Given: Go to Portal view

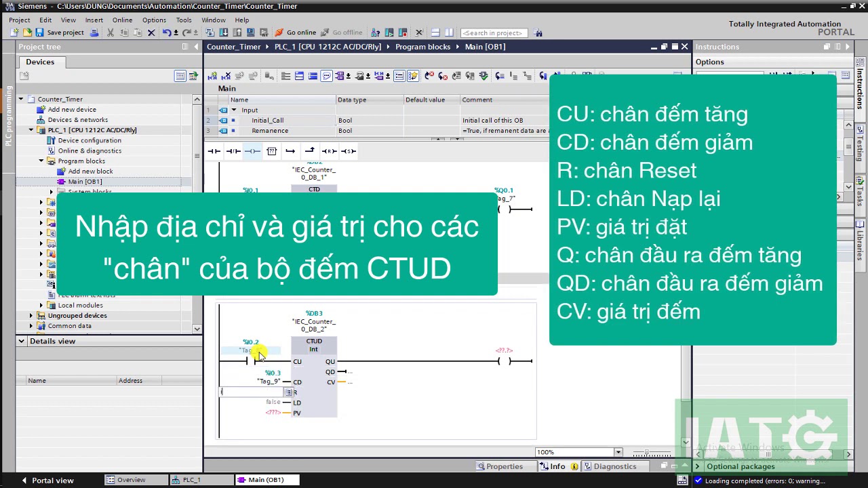Looking at the screenshot, I should 47,481.
